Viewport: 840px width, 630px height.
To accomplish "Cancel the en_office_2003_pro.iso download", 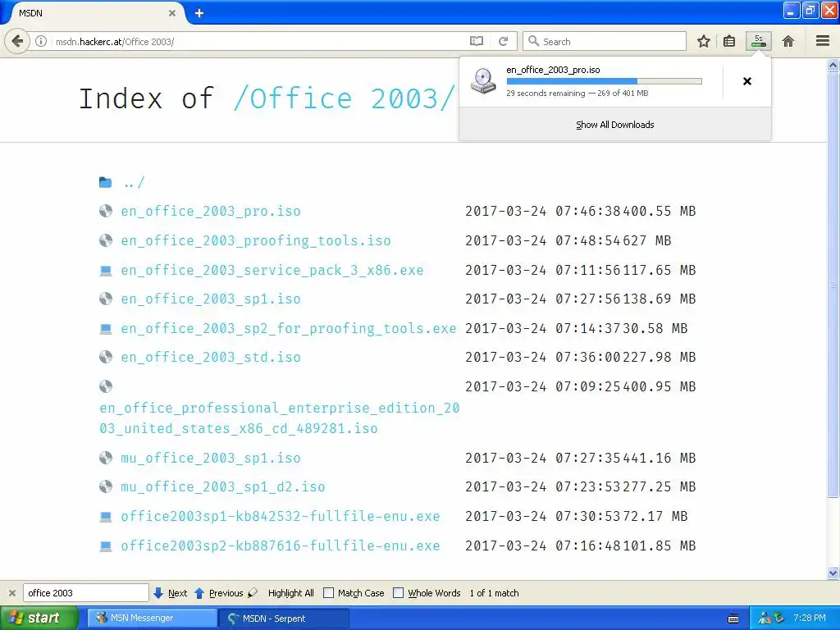I will [746, 81].
